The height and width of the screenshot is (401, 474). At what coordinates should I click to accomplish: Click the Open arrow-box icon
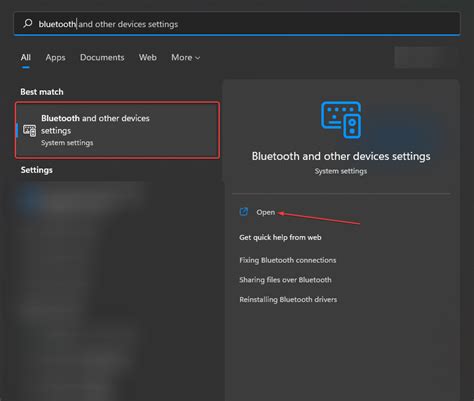[244, 212]
